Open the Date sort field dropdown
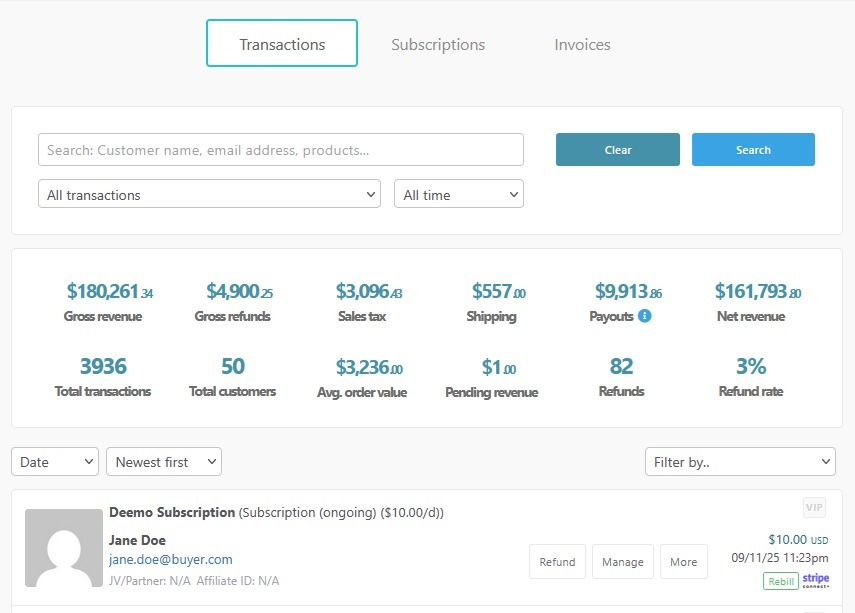This screenshot has height=613, width=855. click(x=55, y=462)
